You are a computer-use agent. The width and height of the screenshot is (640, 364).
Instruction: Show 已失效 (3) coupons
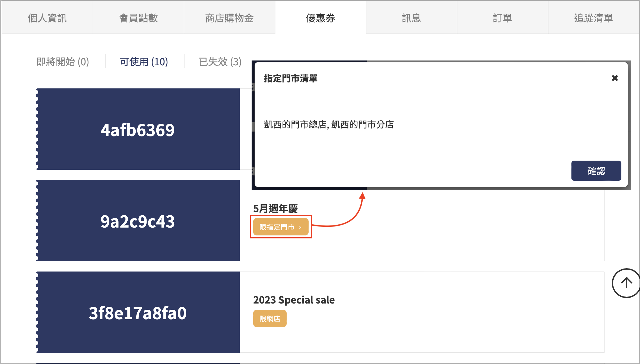220,62
